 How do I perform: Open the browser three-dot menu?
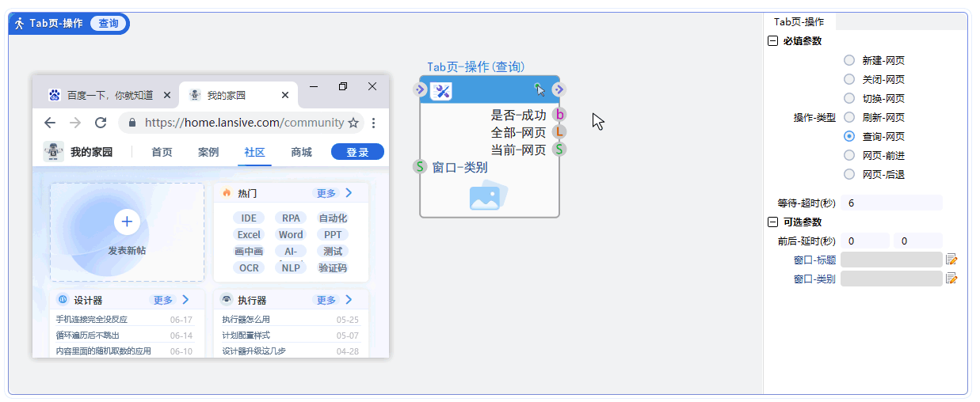pos(374,123)
